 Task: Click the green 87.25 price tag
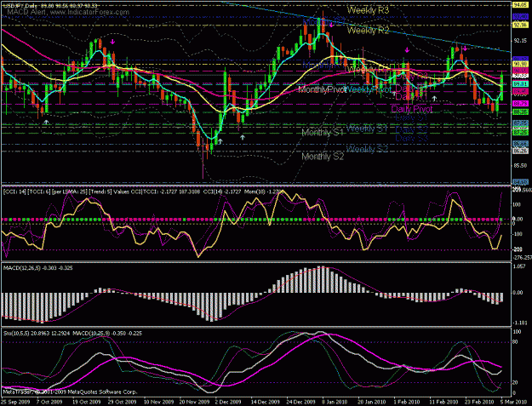click(x=520, y=133)
